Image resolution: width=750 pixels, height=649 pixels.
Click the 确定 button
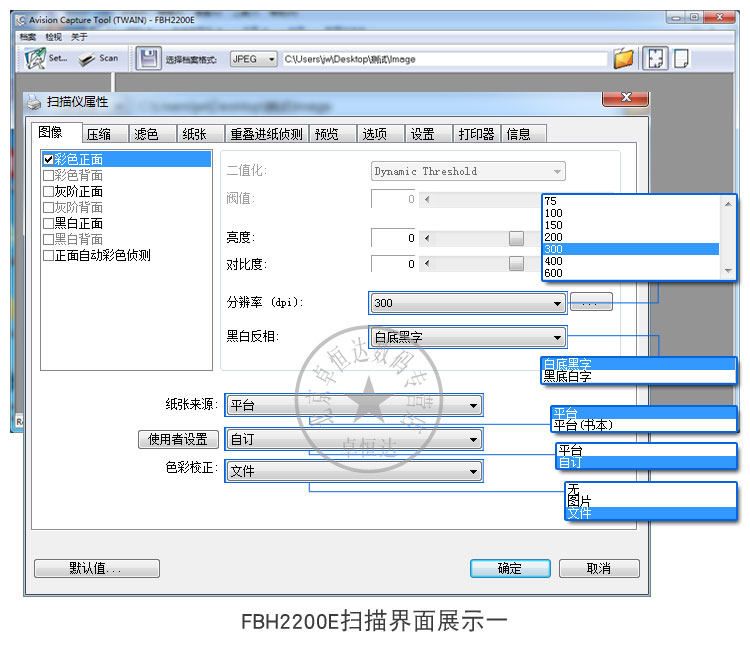click(x=510, y=568)
